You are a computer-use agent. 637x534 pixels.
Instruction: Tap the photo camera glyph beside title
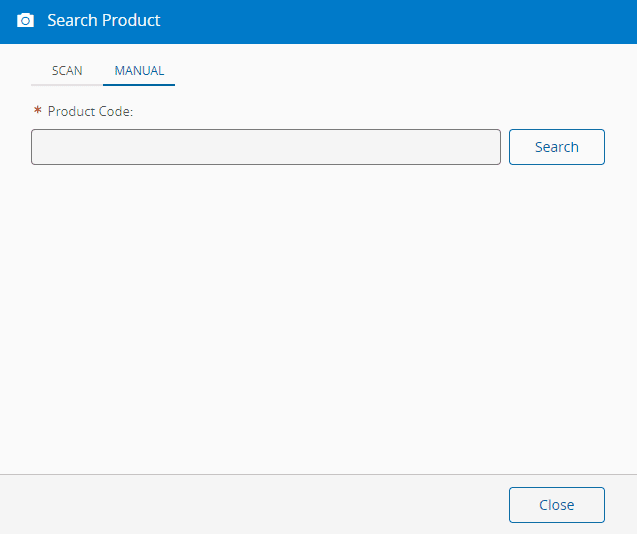[26, 21]
